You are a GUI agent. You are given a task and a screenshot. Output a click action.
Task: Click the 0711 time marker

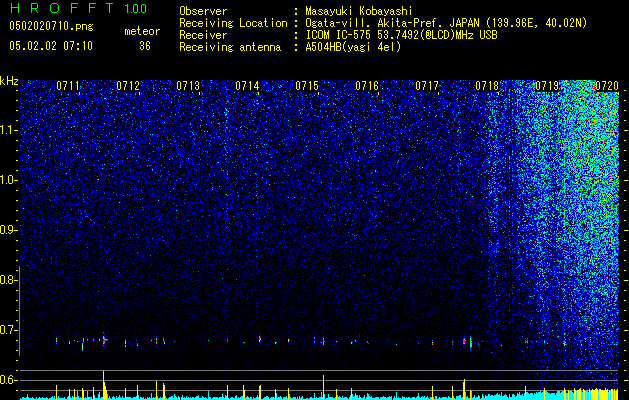point(68,85)
